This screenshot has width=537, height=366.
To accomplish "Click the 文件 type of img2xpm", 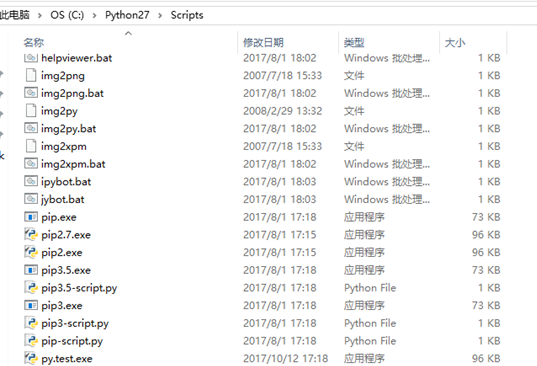I will click(x=354, y=146).
